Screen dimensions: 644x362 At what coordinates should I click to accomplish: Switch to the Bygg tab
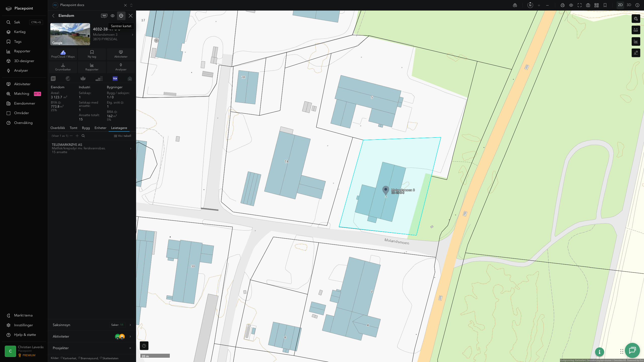click(x=86, y=128)
